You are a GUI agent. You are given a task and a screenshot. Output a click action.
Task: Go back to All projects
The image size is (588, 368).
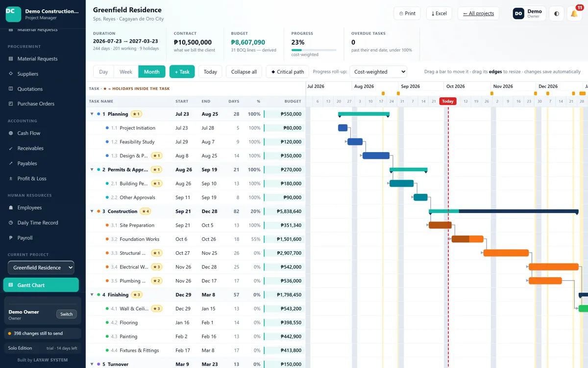pos(478,13)
